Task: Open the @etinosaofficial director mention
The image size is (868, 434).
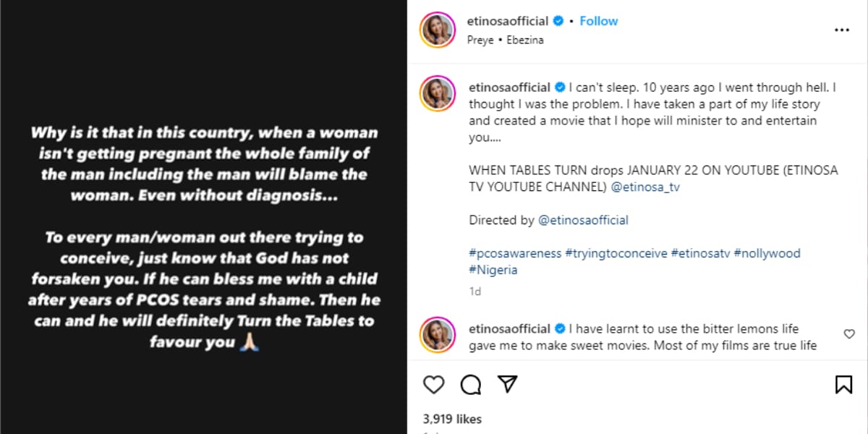Action: pyautogui.click(x=583, y=220)
